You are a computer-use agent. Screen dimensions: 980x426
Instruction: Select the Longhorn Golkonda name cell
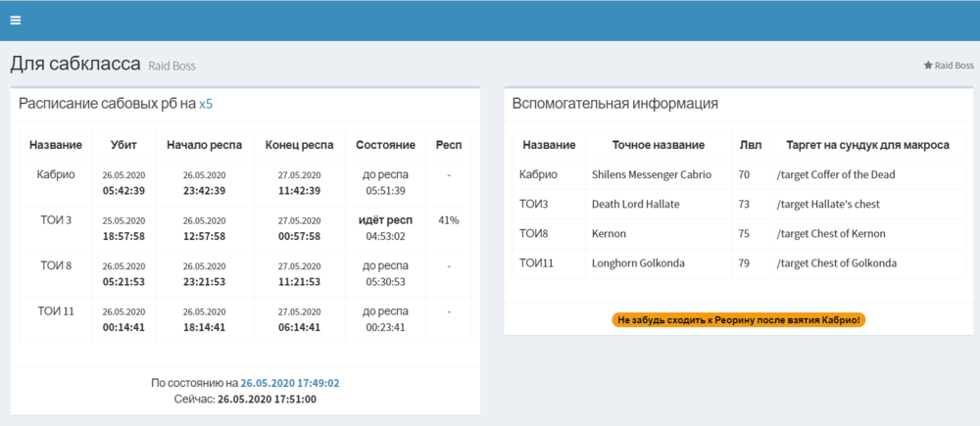pos(638,262)
